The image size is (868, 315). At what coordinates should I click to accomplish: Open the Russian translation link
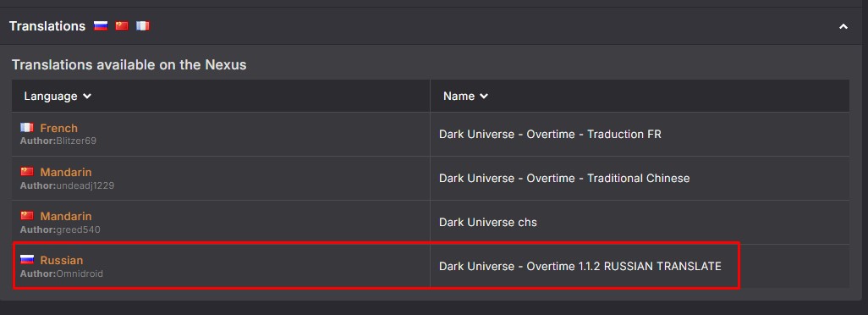[62, 260]
